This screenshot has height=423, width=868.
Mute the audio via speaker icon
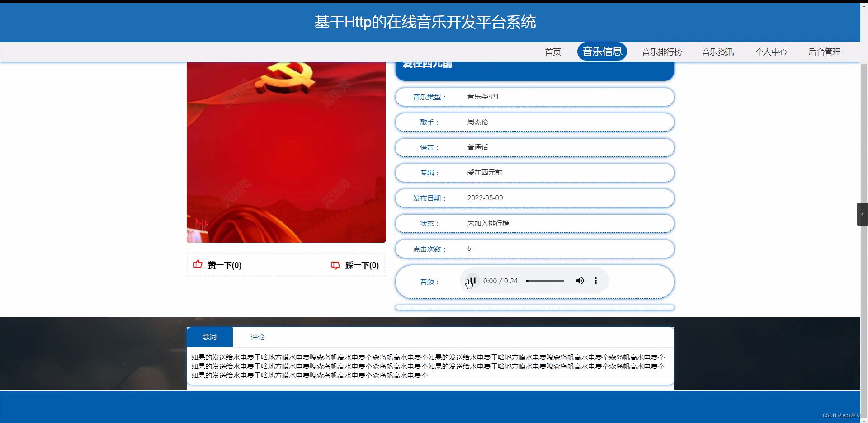tap(580, 281)
